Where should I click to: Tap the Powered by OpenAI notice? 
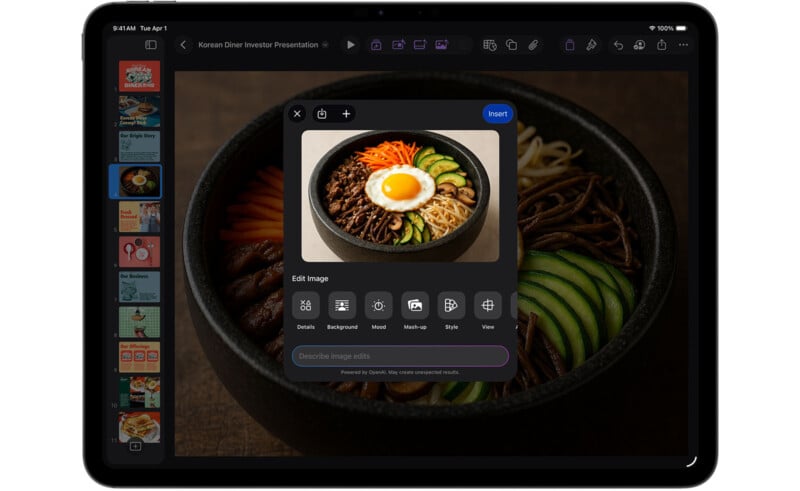click(400, 372)
